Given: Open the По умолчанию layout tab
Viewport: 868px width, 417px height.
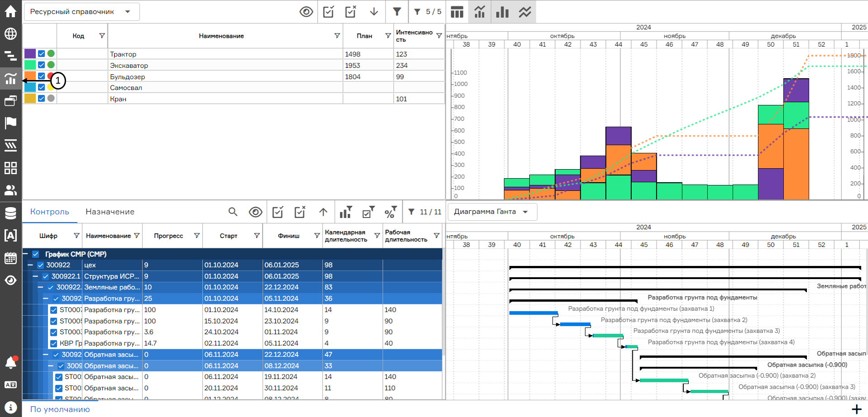Looking at the screenshot, I should (x=60, y=409).
